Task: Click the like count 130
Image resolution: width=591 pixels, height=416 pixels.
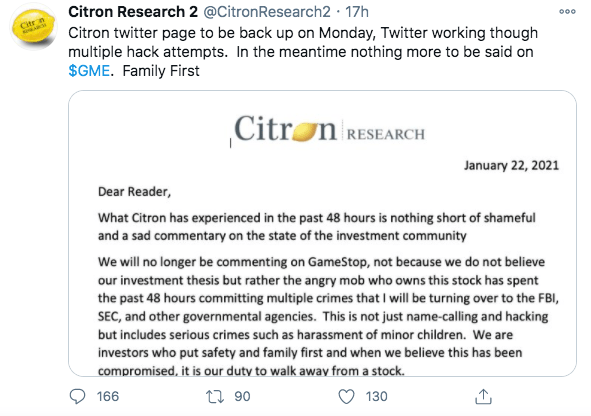Action: click(377, 396)
